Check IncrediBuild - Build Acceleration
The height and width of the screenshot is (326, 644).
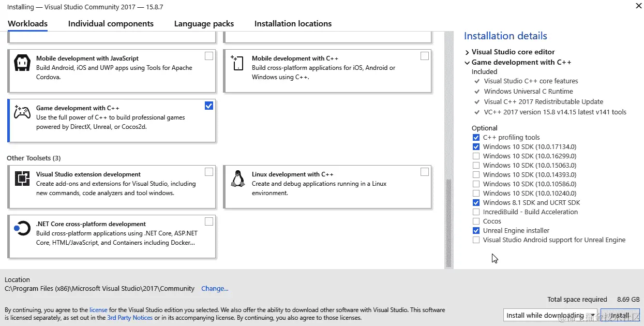(x=476, y=212)
